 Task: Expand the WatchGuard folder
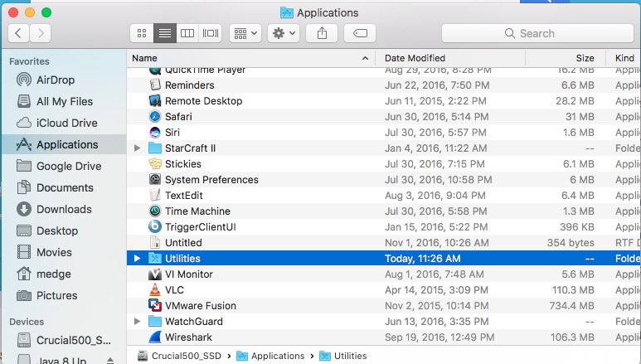tap(138, 322)
